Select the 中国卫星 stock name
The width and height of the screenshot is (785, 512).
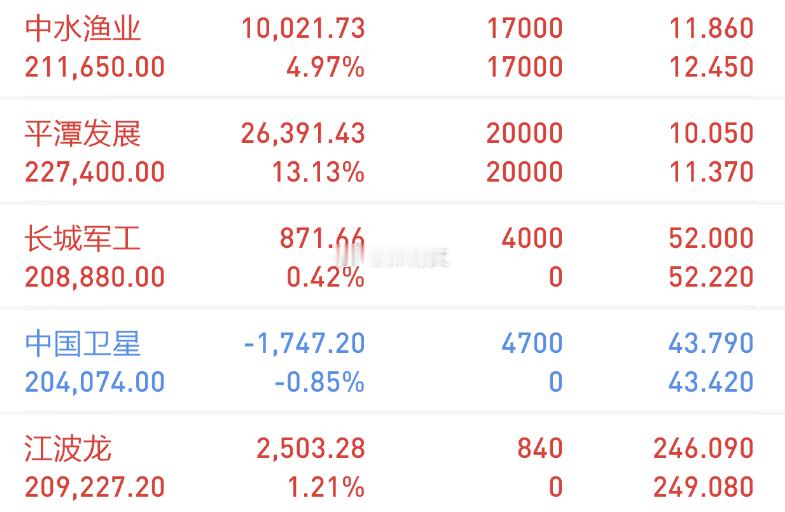click(x=83, y=343)
